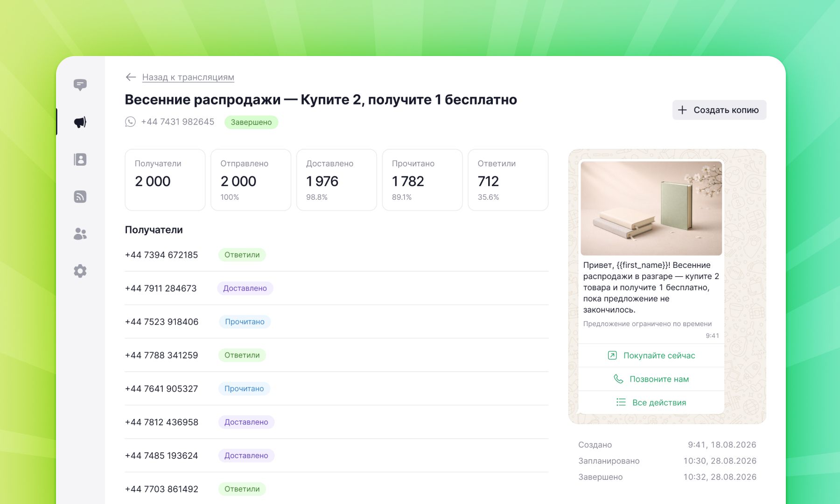The image size is (840, 504).
Task: Follow the Назад к трансляциям link
Action: pos(188,77)
